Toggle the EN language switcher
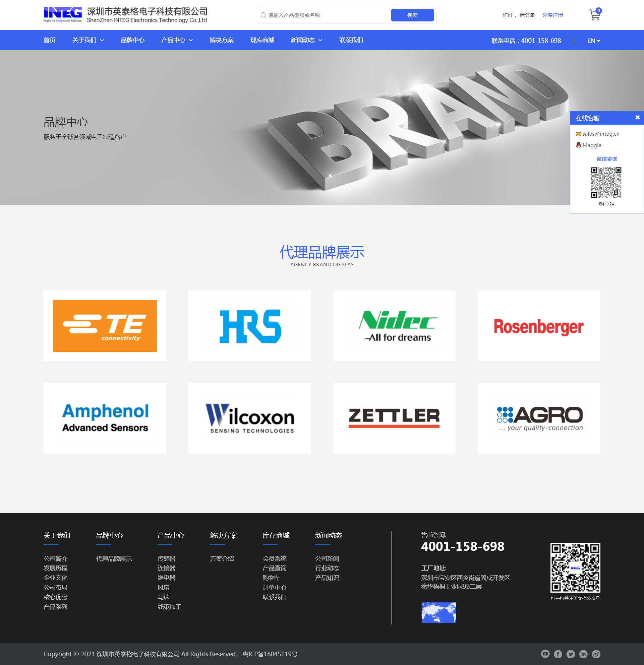Viewport: 644px width, 665px height. pos(593,41)
